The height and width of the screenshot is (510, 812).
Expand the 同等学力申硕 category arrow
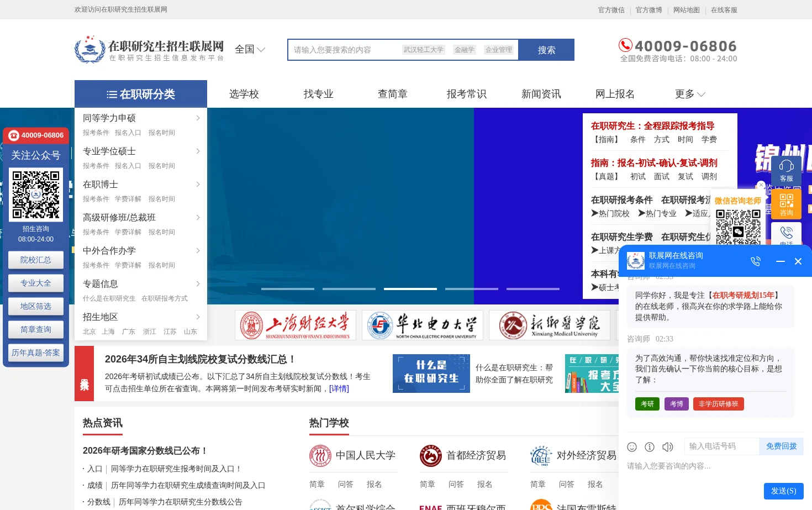click(x=198, y=118)
